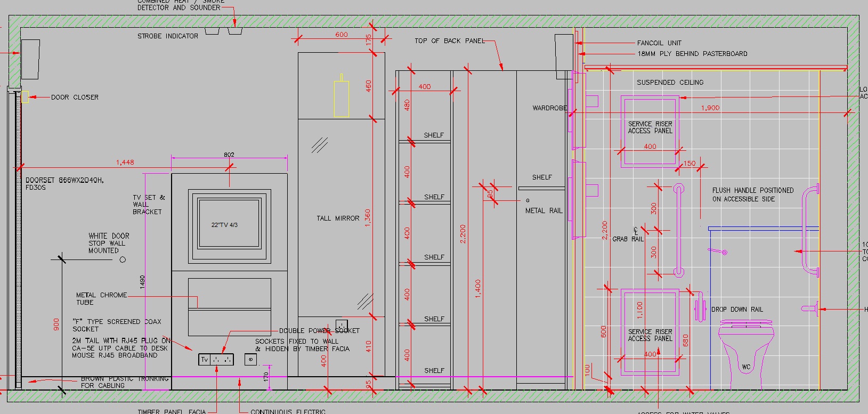Select the yellow door closer symbol

pos(25,97)
